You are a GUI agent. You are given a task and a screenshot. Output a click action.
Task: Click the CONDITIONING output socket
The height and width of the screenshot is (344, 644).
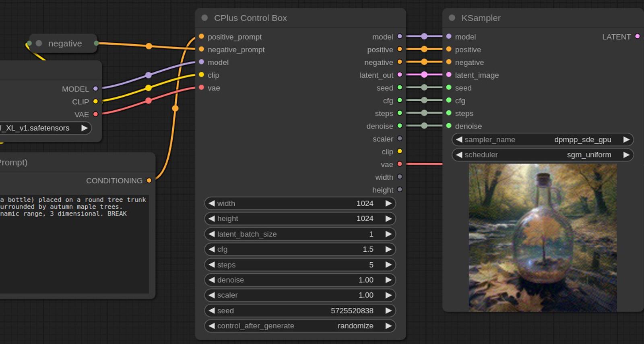[149, 180]
